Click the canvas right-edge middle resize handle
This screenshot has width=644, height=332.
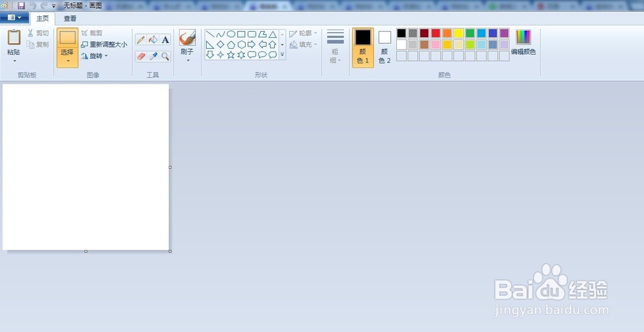pos(171,167)
